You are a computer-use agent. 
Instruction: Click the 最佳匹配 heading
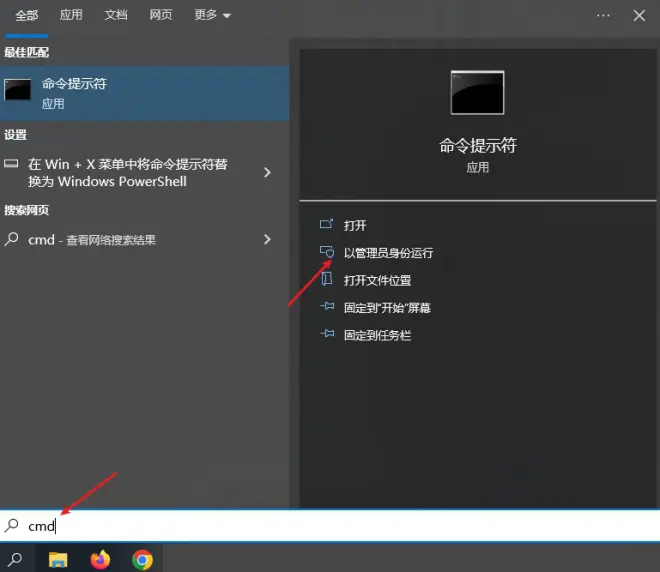(27, 53)
